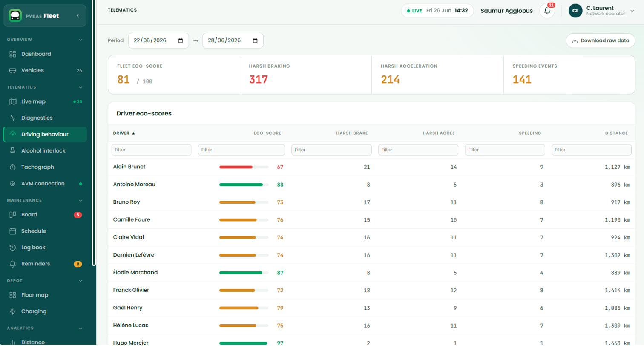This screenshot has width=644, height=346.
Task: Click the Harsh brake filter field
Action: (x=331, y=150)
